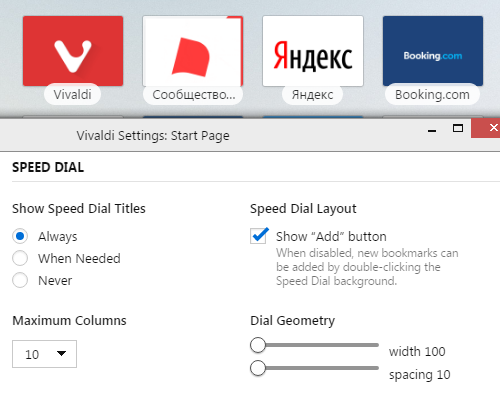Click the Vivaldi title label
Viewport: 500px width, 397px height.
tap(72, 95)
